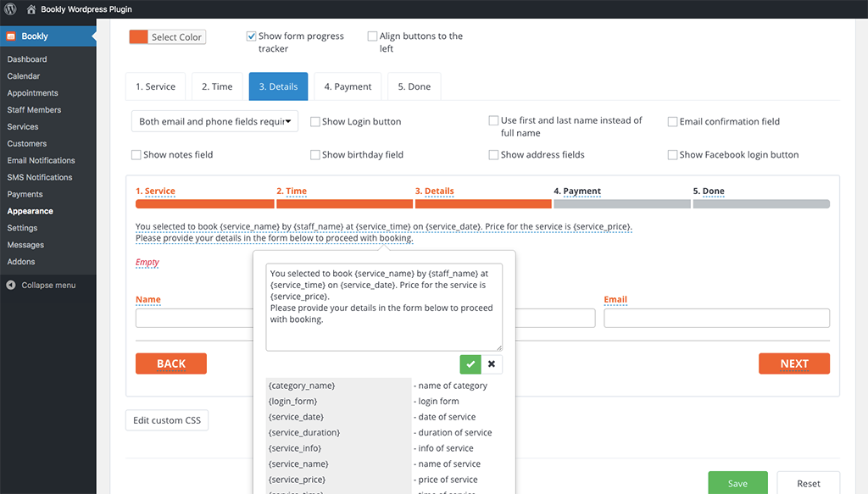The image size is (868, 494).
Task: Open Dashboard in Bookly sidebar
Action: [x=27, y=59]
